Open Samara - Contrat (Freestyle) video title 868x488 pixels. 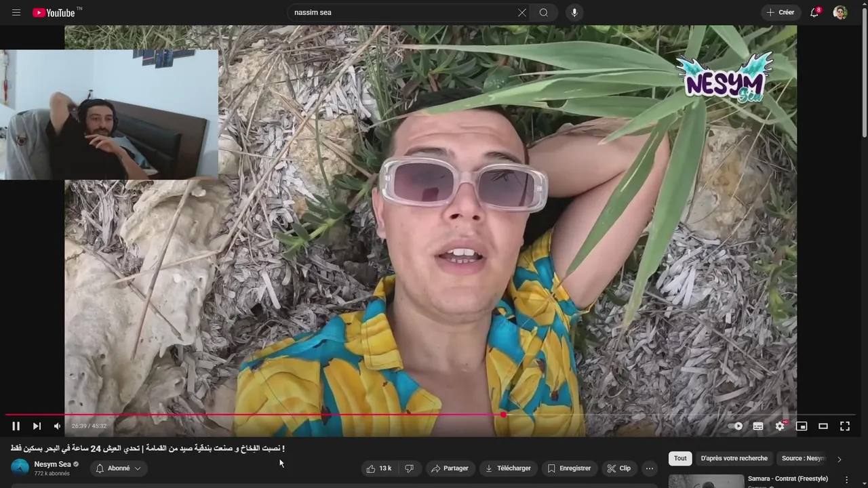click(788, 479)
